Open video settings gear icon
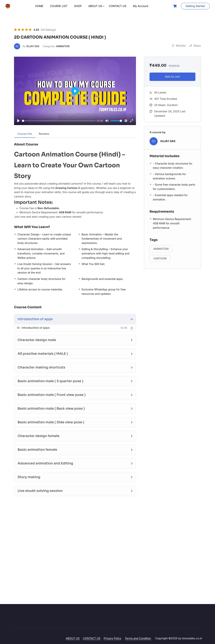 (126, 121)
